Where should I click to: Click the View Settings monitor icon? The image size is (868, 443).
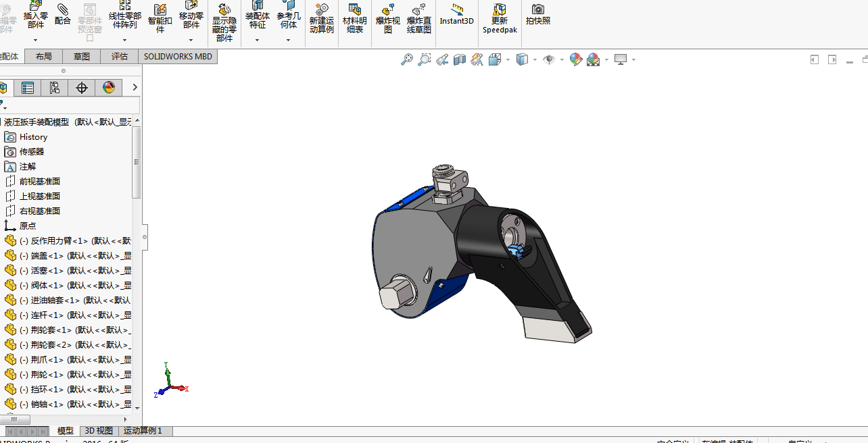(621, 59)
